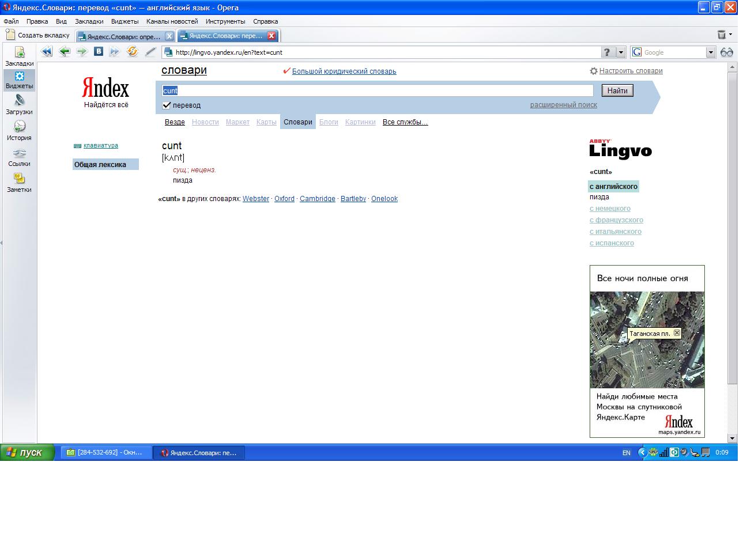Close the active Яндекс.Словари перевод tab
This screenshot has height=560, width=747.
coord(271,36)
